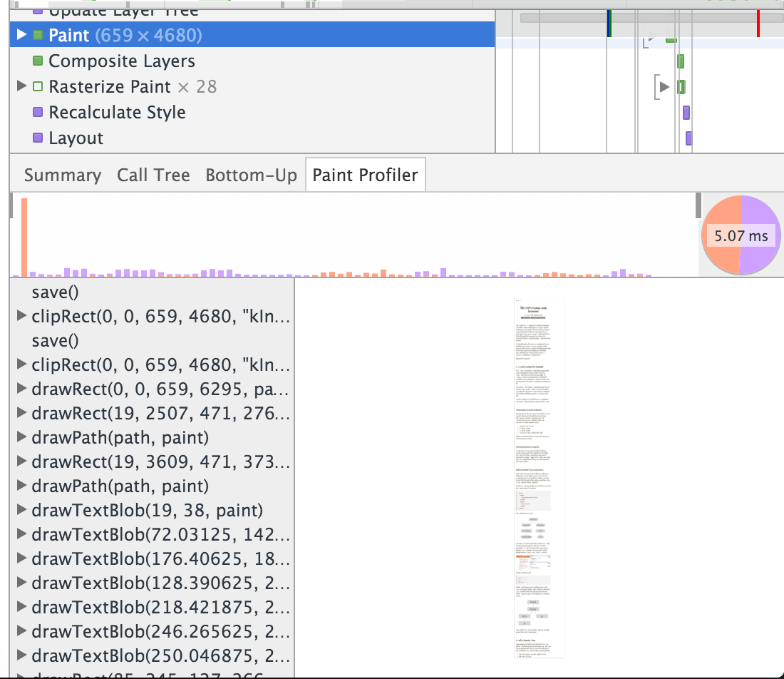Switch to the Call Tree tab

(153, 175)
